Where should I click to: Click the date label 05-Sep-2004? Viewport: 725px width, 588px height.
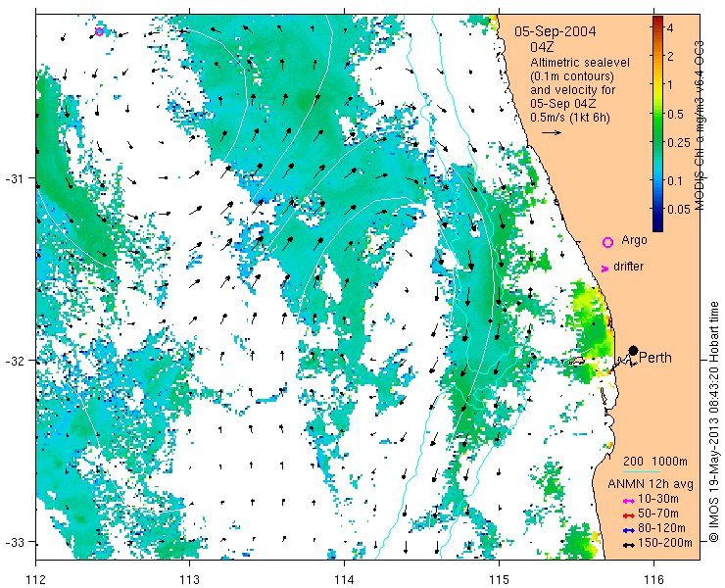556,31
